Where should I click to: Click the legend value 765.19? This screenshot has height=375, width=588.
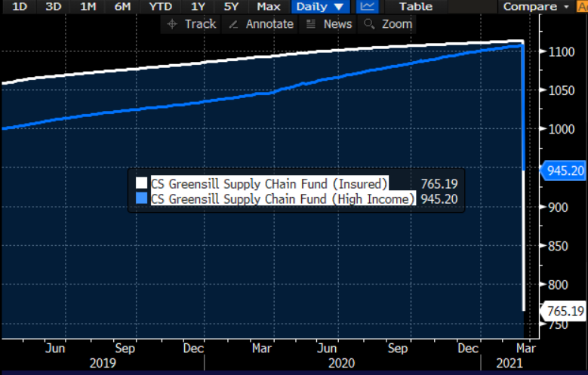coord(439,184)
